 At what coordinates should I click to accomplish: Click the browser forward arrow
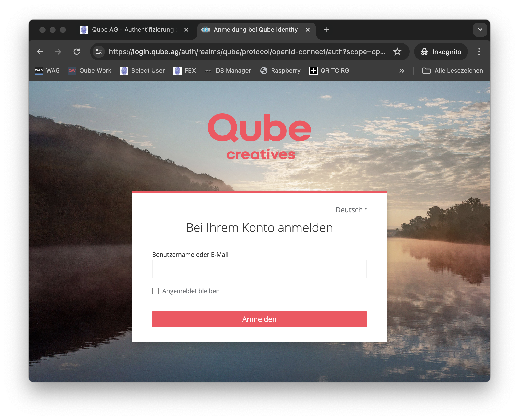click(x=58, y=52)
